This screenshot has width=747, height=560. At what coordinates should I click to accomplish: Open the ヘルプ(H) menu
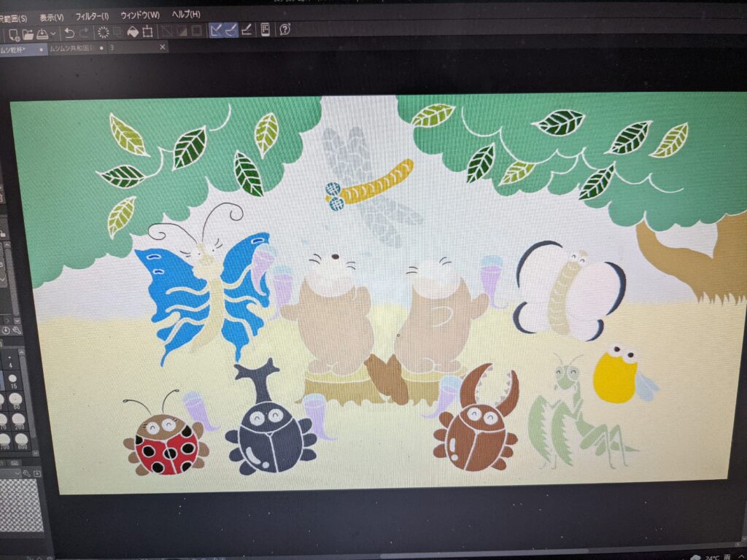point(186,15)
